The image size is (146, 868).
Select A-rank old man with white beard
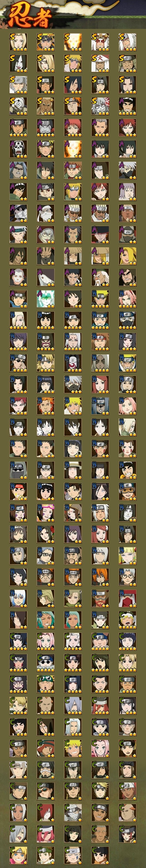[x=100, y=277]
